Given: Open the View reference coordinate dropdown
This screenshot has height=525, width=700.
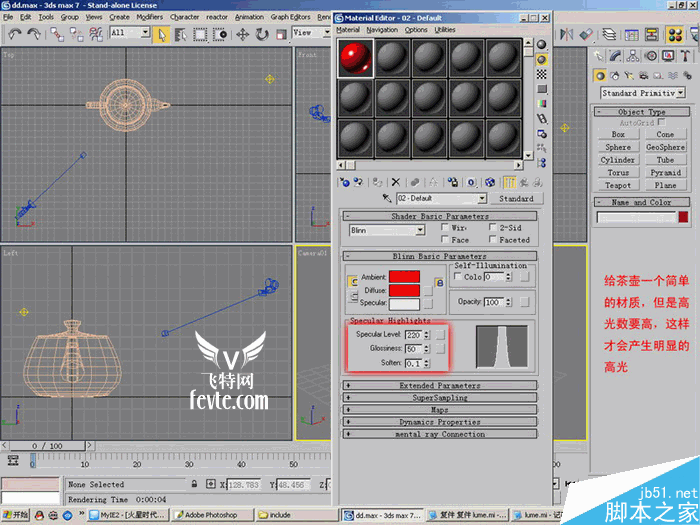Looking at the screenshot, I should (327, 32).
